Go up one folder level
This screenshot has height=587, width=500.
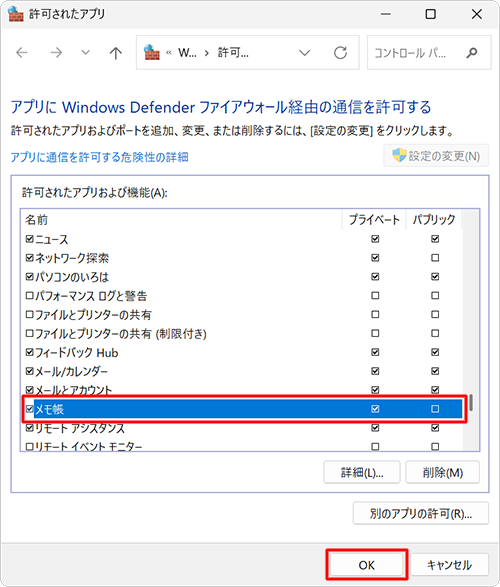click(x=116, y=53)
